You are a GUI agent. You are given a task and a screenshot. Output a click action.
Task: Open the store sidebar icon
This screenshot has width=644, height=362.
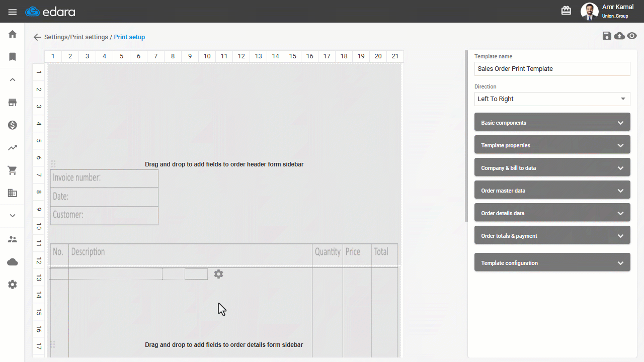click(13, 103)
